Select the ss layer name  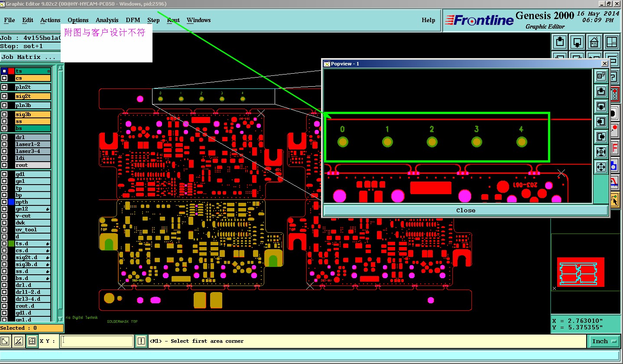tap(33, 121)
